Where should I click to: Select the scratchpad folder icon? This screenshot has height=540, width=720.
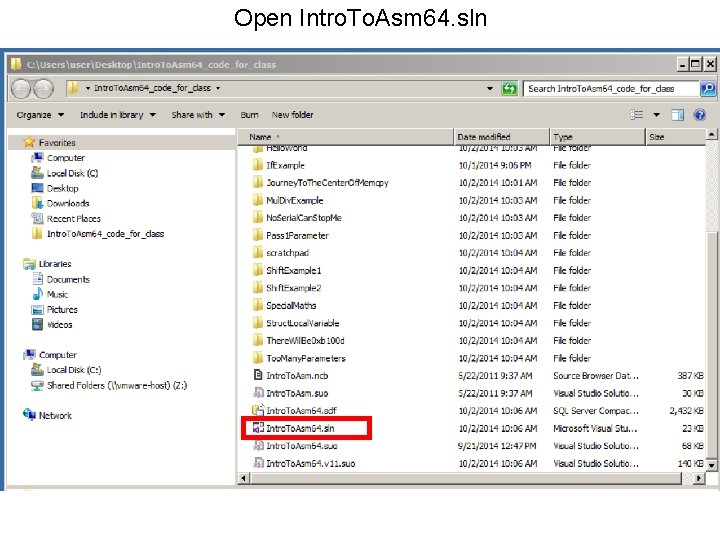click(x=258, y=253)
